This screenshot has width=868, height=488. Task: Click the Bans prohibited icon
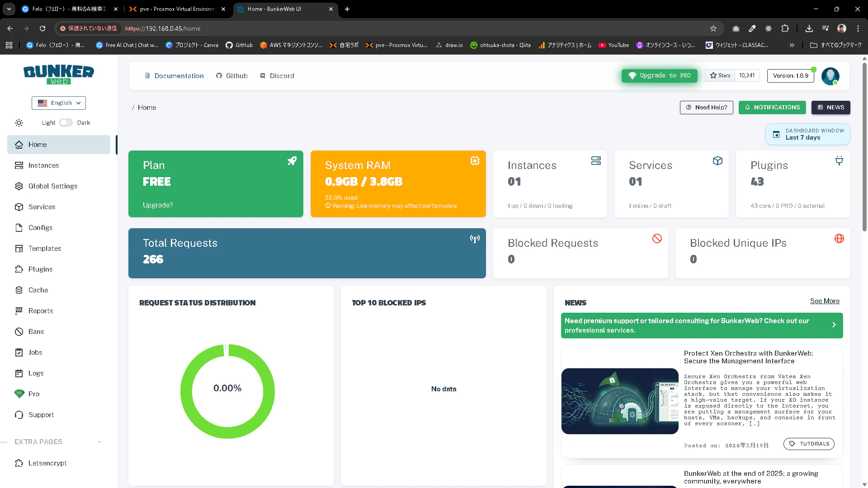pos(19,332)
